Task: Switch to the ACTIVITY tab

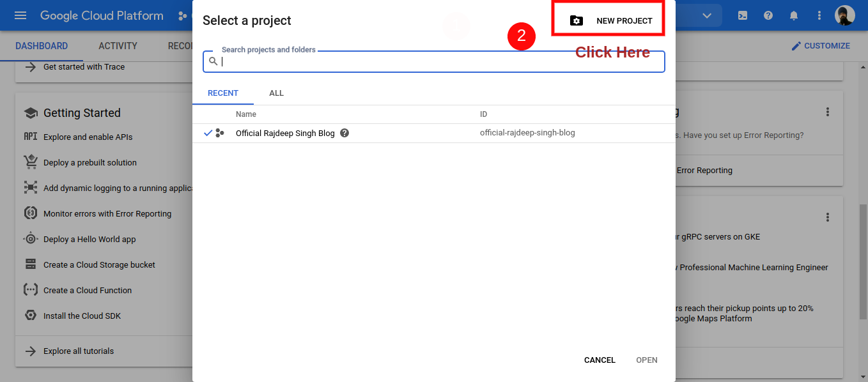Action: tap(118, 45)
